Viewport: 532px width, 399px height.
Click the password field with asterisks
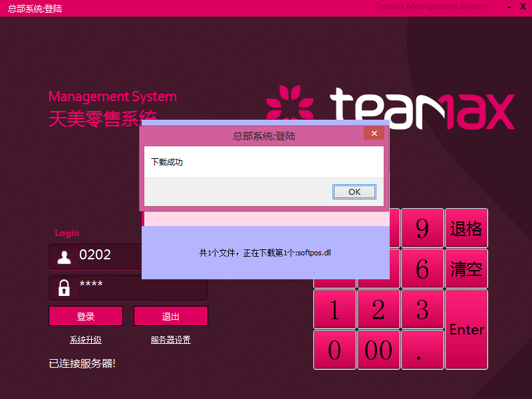click(x=128, y=288)
